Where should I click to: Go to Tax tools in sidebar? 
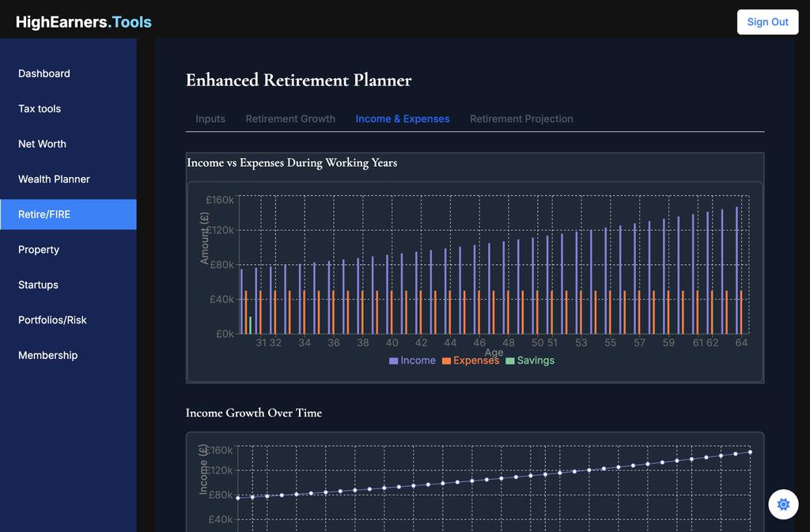tap(40, 109)
